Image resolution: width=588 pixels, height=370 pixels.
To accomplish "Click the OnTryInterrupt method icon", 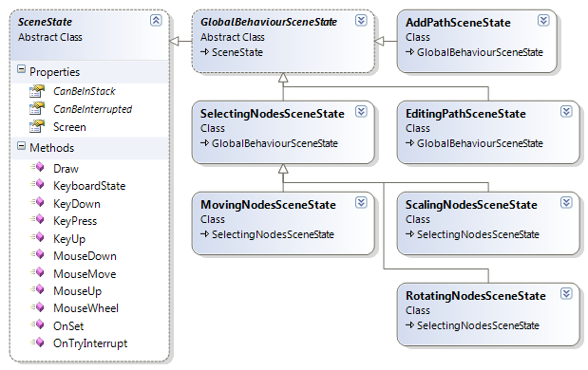I will pos(37,342).
